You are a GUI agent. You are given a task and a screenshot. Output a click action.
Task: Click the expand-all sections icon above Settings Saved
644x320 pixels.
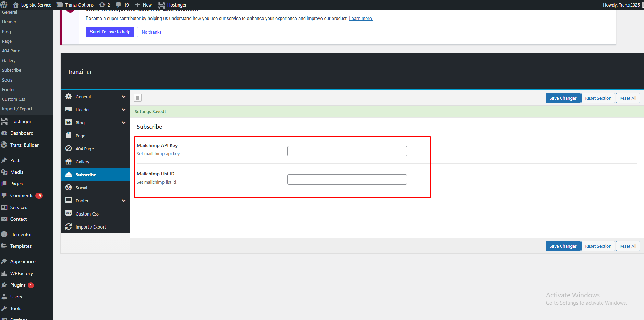(137, 98)
